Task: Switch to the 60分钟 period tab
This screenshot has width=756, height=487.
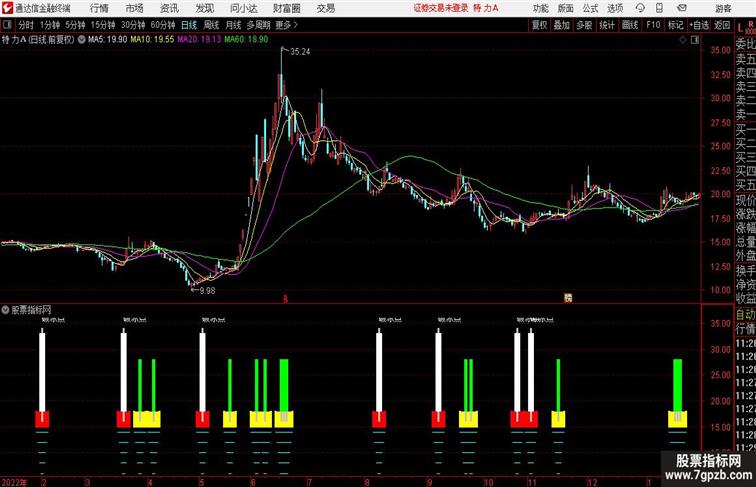Action: 162,25
